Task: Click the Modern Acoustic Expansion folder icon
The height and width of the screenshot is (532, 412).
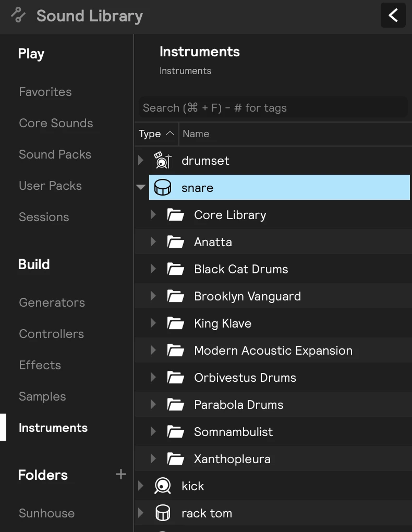Action: point(175,350)
